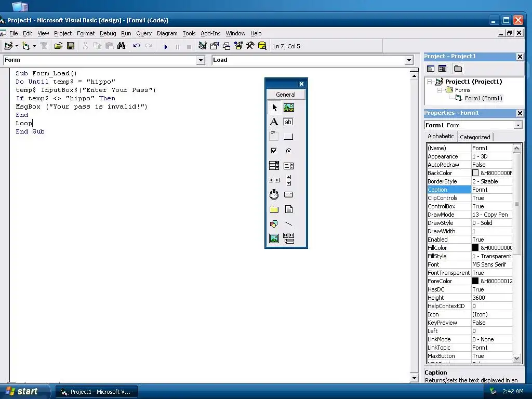
Task: Click the code window scroll-up arrow
Action: [x=414, y=76]
